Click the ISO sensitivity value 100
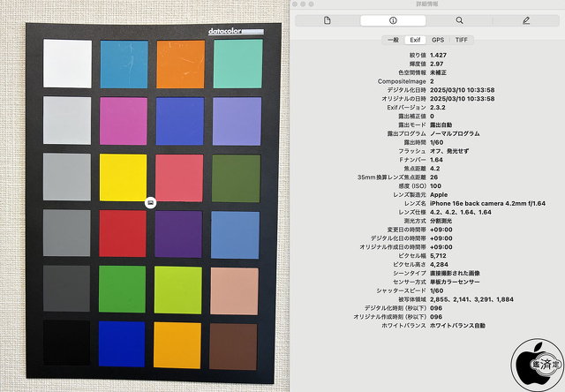 click(x=435, y=185)
